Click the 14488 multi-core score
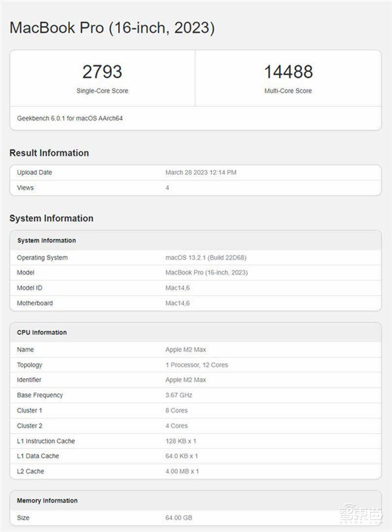Viewport: 392px width, 532px height. pyautogui.click(x=288, y=72)
